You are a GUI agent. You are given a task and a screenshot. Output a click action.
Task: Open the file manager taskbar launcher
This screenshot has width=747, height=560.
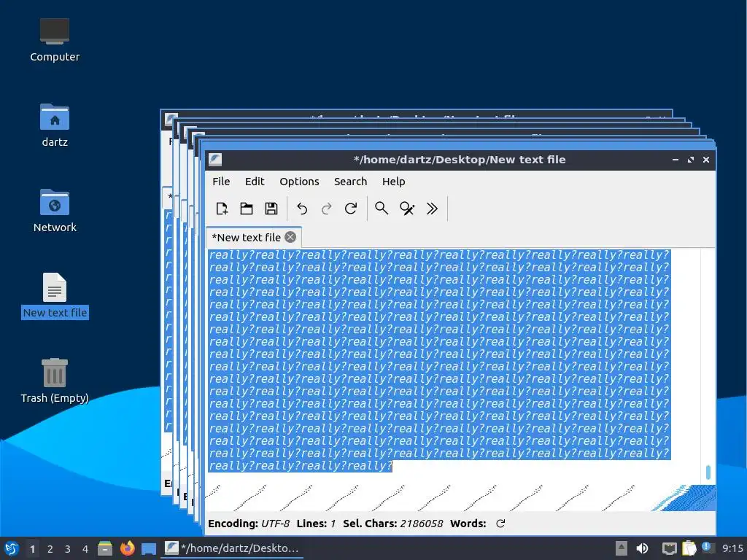click(105, 548)
